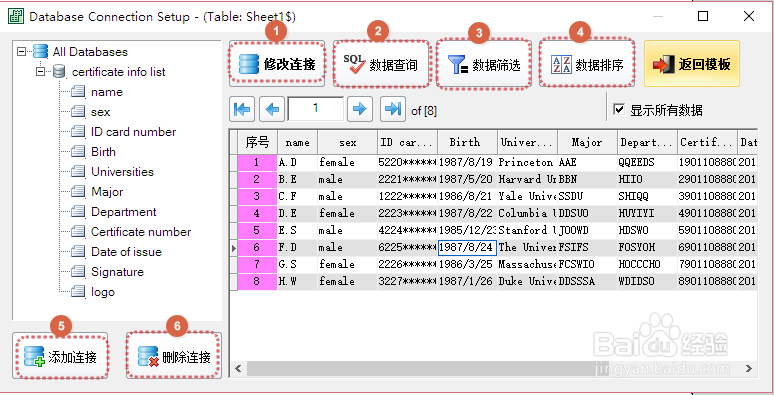The width and height of the screenshot is (774, 395).
Task: Click the Birth column header
Action: [467, 142]
